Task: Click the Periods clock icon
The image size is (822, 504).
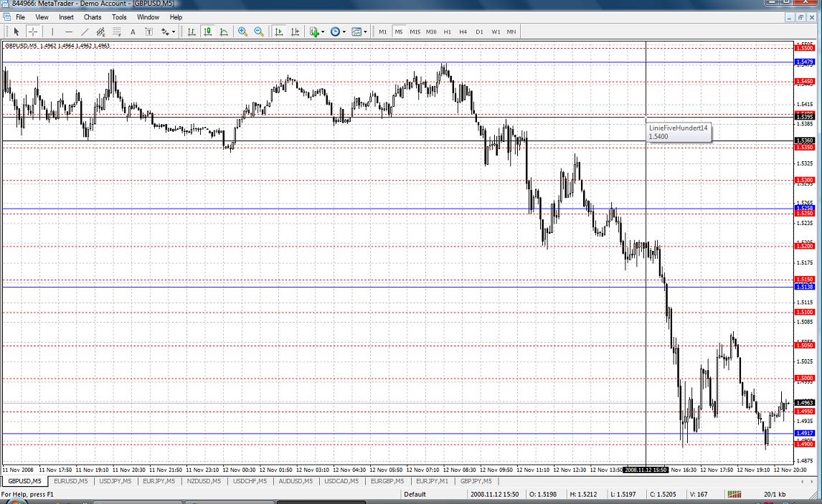Action: (336, 32)
